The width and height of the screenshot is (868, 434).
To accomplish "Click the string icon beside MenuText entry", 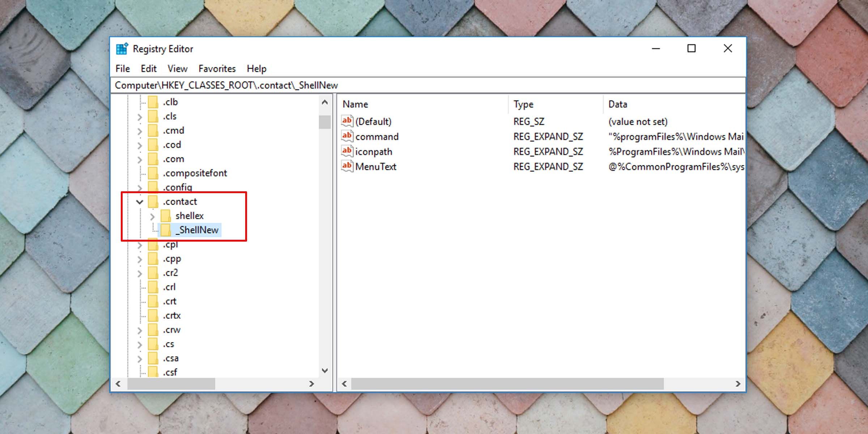I will (347, 166).
